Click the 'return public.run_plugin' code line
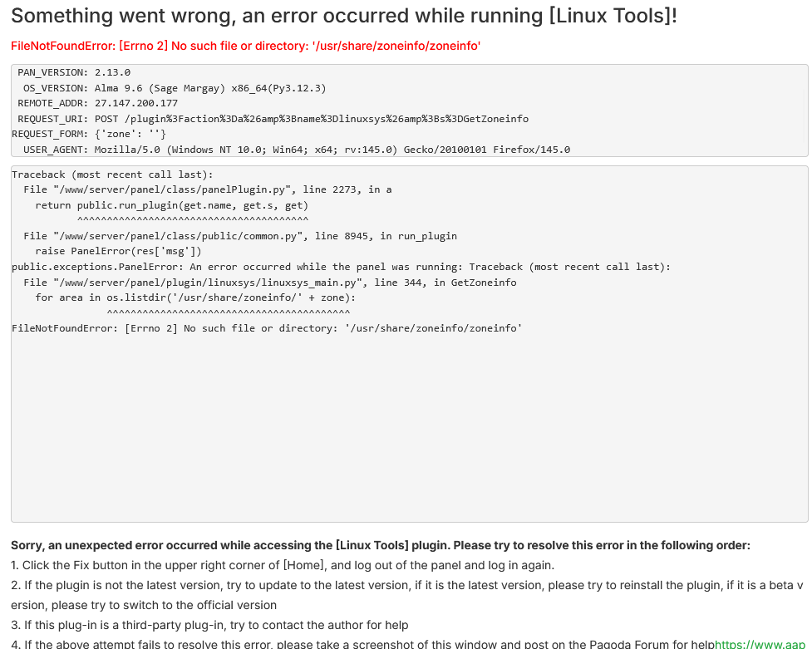The height and width of the screenshot is (649, 812). (x=171, y=205)
